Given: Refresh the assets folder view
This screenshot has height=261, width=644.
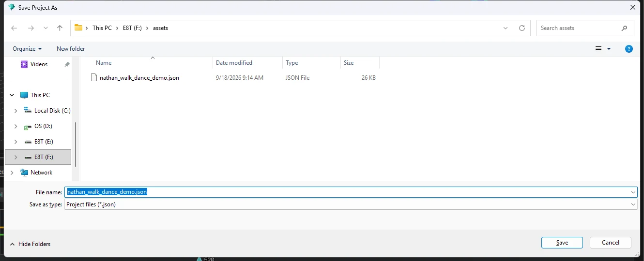Looking at the screenshot, I should tap(521, 28).
